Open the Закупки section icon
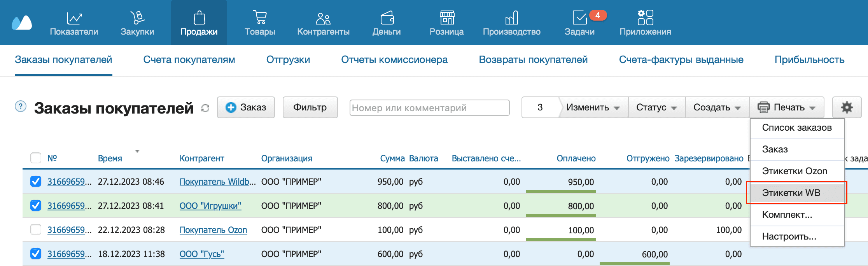This screenshot has height=266, width=868. pyautogui.click(x=137, y=17)
